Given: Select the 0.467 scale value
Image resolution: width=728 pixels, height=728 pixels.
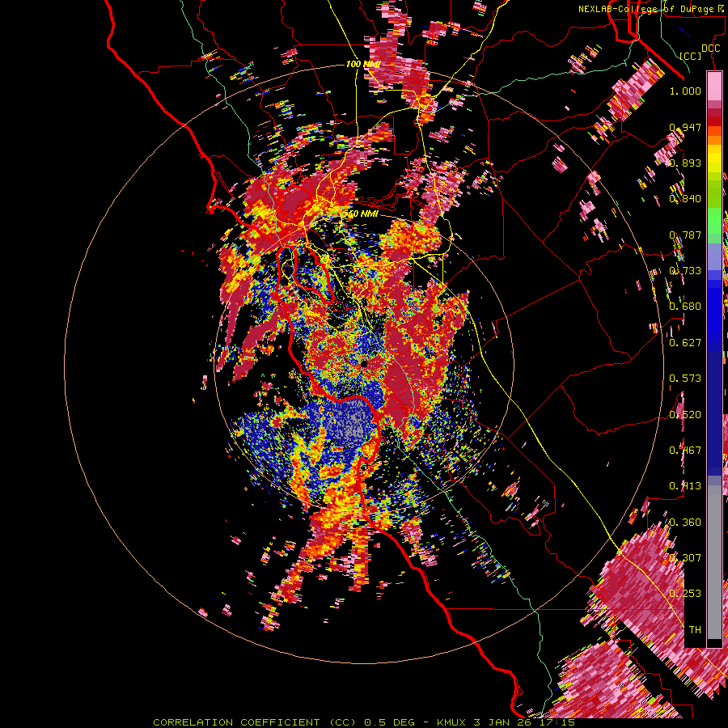Looking at the screenshot, I should [685, 451].
